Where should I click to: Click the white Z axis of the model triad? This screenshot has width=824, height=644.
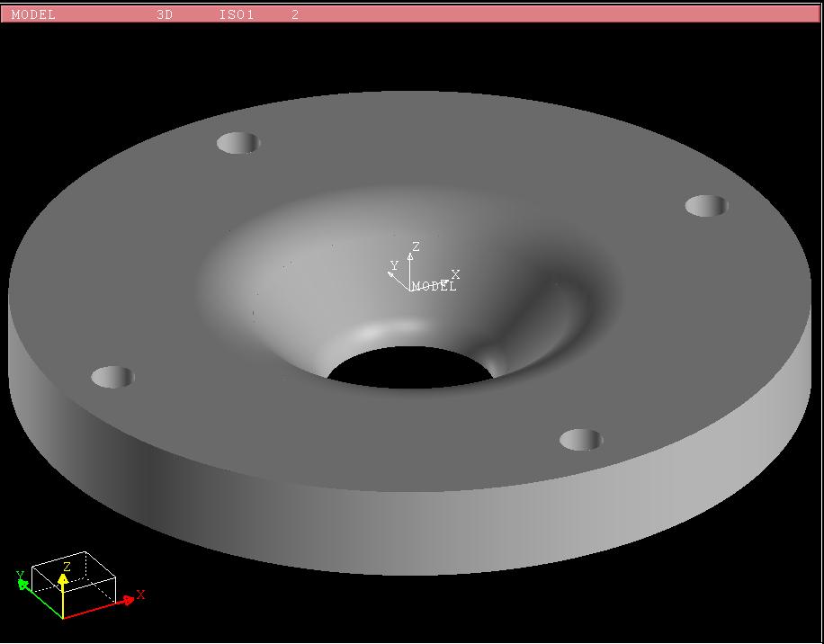[410, 271]
